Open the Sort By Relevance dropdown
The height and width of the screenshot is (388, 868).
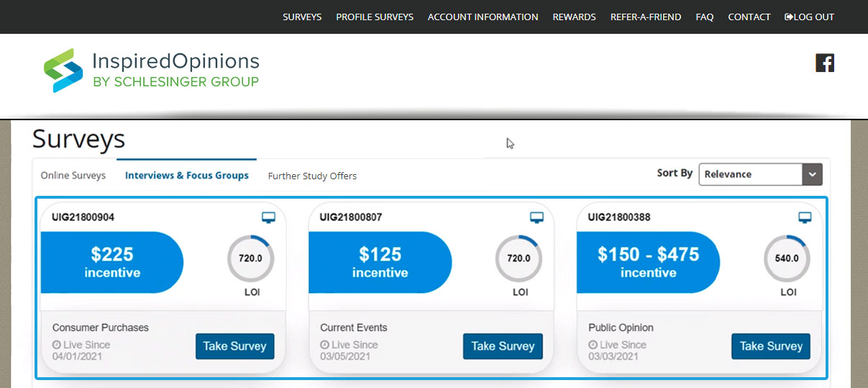pos(760,174)
